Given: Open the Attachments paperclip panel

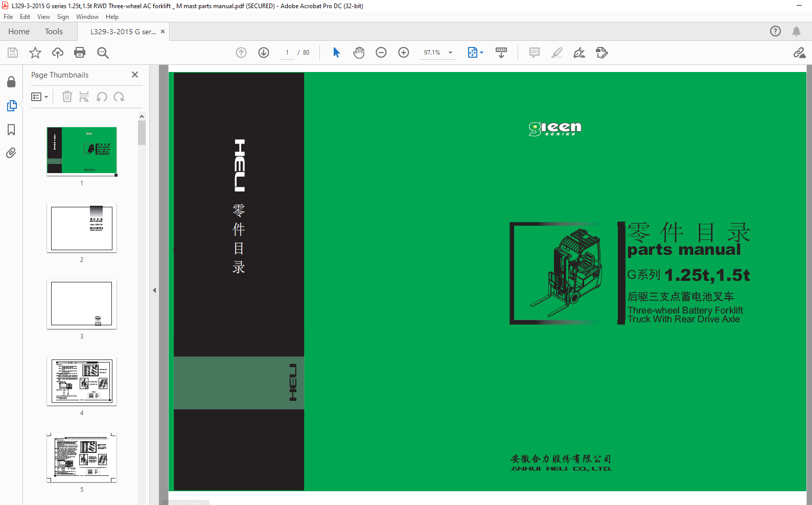Looking at the screenshot, I should point(11,153).
